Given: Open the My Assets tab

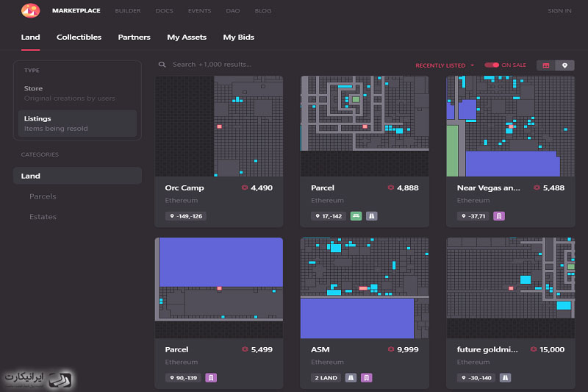Looking at the screenshot, I should 187,37.
